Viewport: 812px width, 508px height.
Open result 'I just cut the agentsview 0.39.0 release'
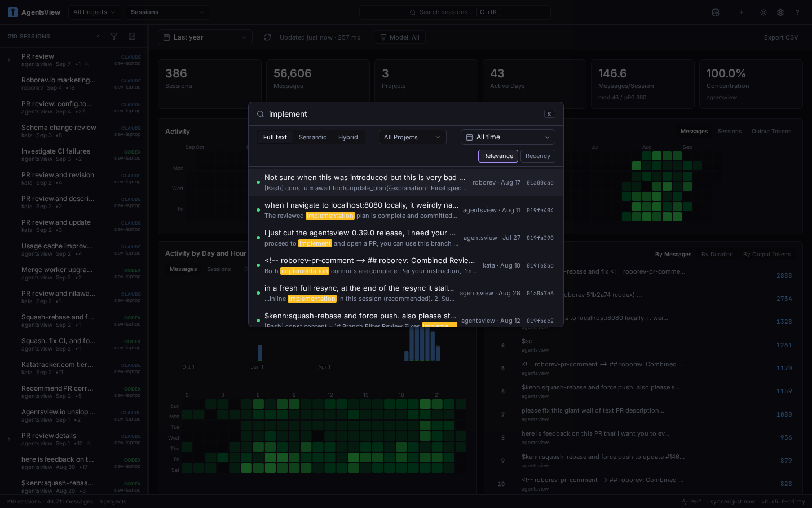coord(406,238)
